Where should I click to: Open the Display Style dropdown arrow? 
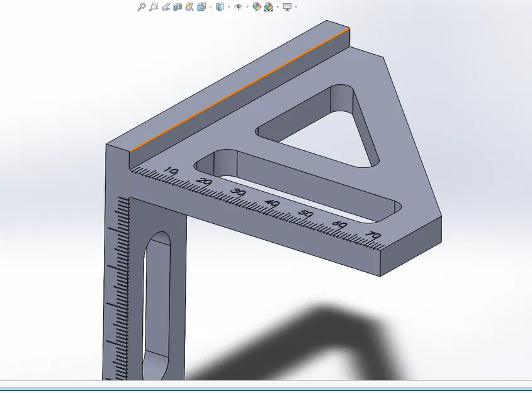click(x=211, y=8)
